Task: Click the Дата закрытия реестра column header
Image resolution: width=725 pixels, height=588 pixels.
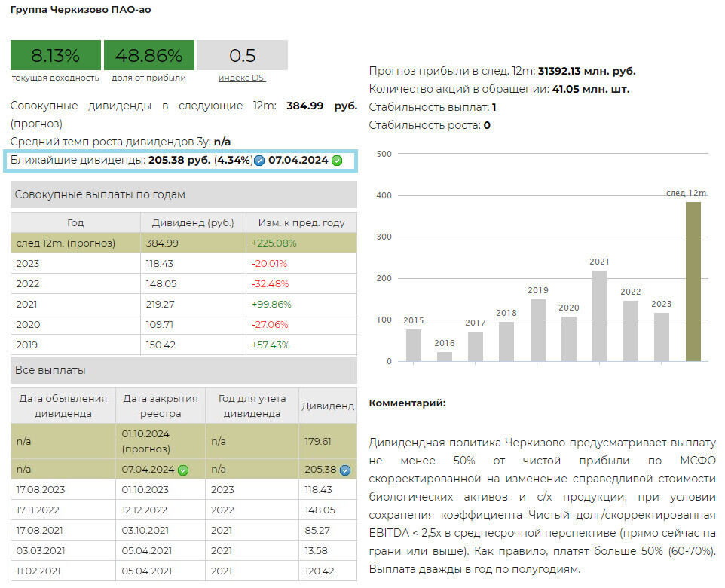Action: 160,406
